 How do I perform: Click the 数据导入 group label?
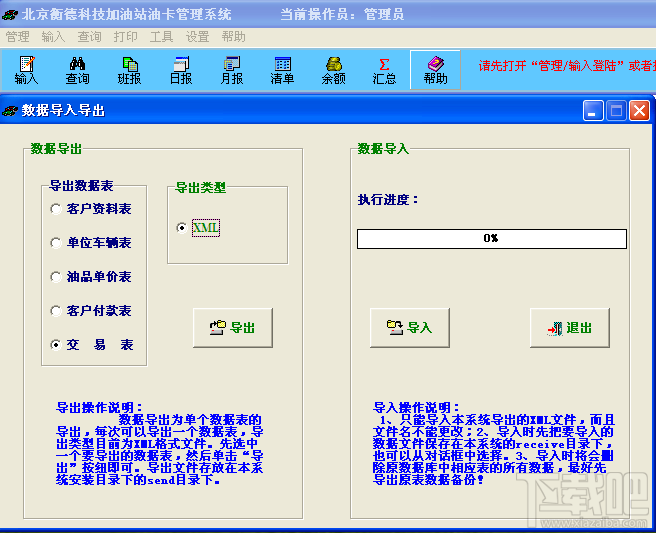[x=383, y=149]
